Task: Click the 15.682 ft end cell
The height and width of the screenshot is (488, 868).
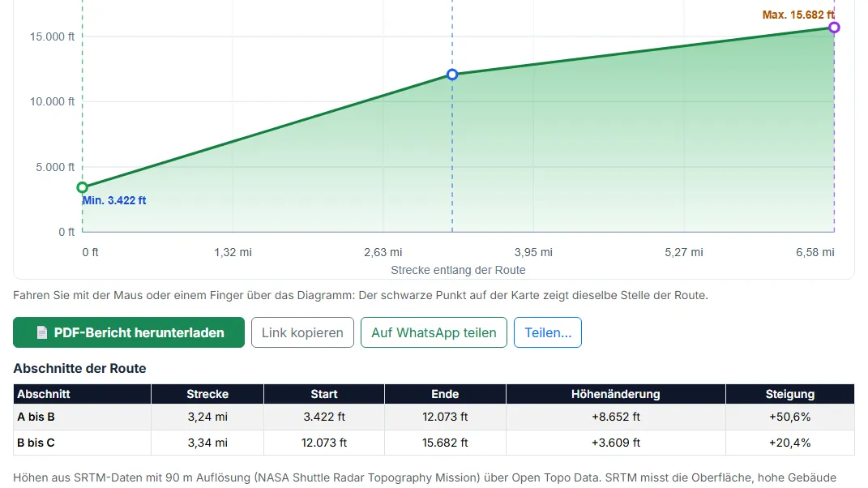Action: click(445, 443)
